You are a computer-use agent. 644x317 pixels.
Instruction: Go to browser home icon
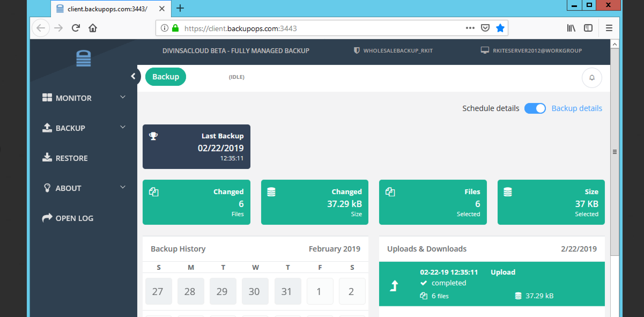[x=93, y=28]
